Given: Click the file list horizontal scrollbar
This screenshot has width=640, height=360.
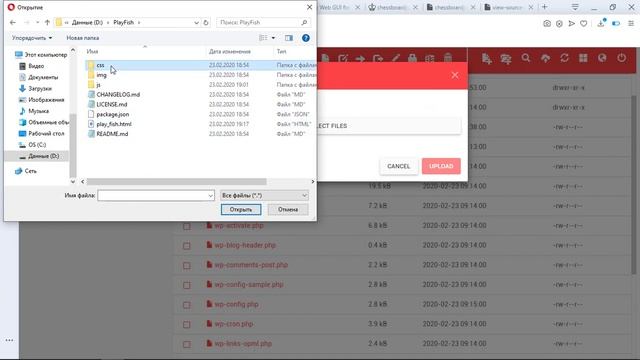Looking at the screenshot, I should pyautogui.click(x=176, y=182).
